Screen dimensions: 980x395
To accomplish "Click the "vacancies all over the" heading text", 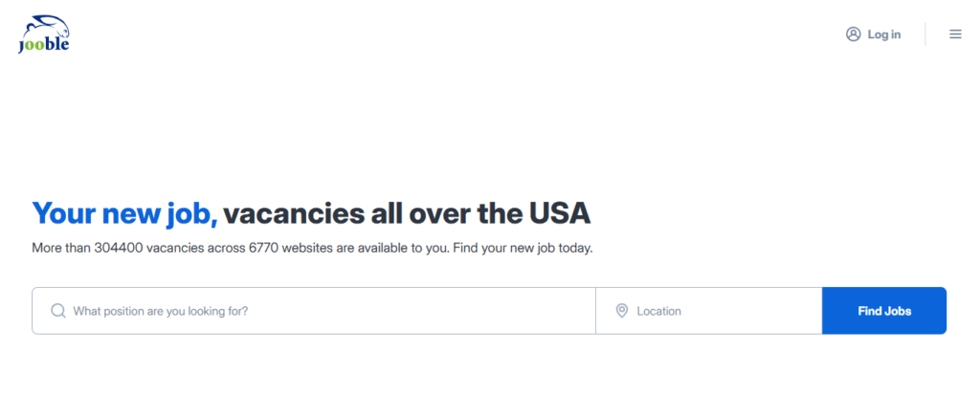I will click(x=372, y=213).
